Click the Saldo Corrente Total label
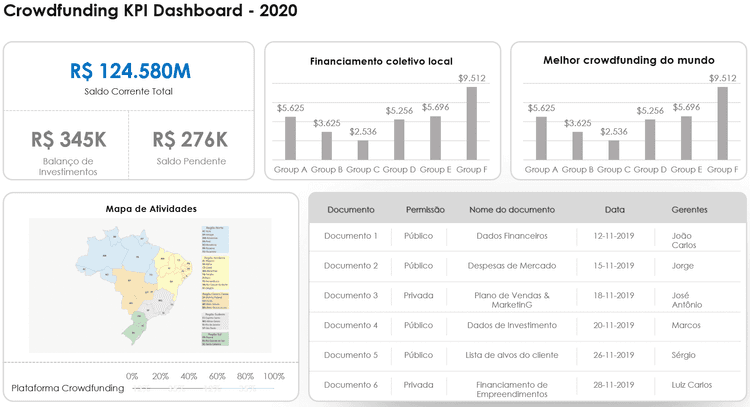 click(x=129, y=91)
